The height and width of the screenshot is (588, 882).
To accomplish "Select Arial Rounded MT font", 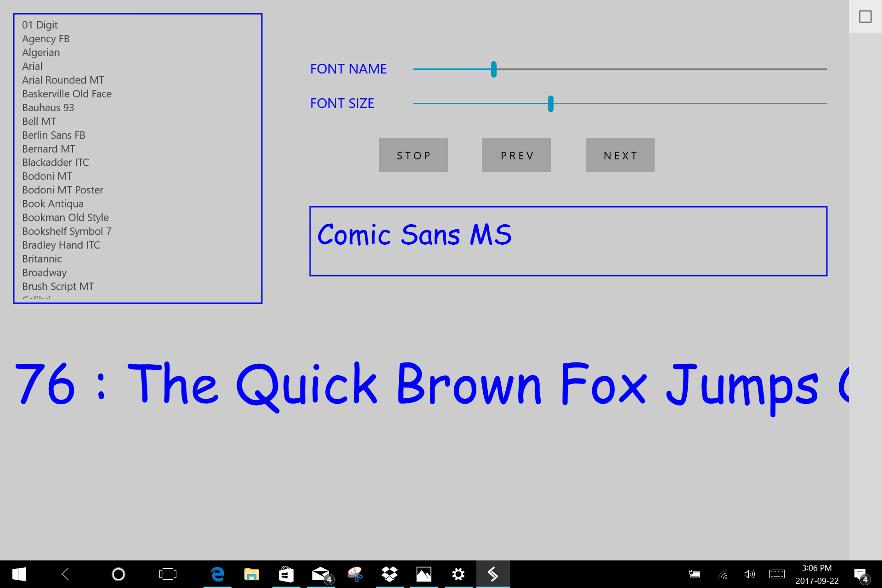I will pyautogui.click(x=63, y=80).
